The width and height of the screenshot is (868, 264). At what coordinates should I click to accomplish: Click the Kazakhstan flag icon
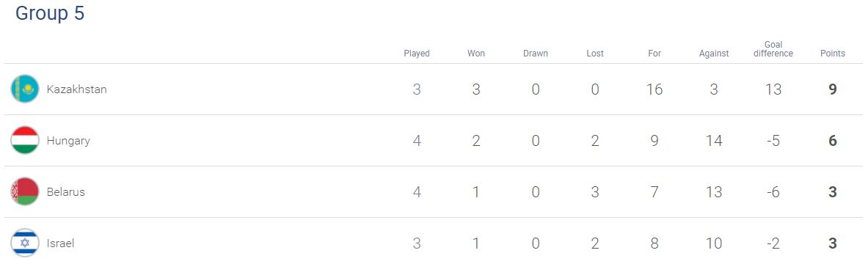[24, 89]
